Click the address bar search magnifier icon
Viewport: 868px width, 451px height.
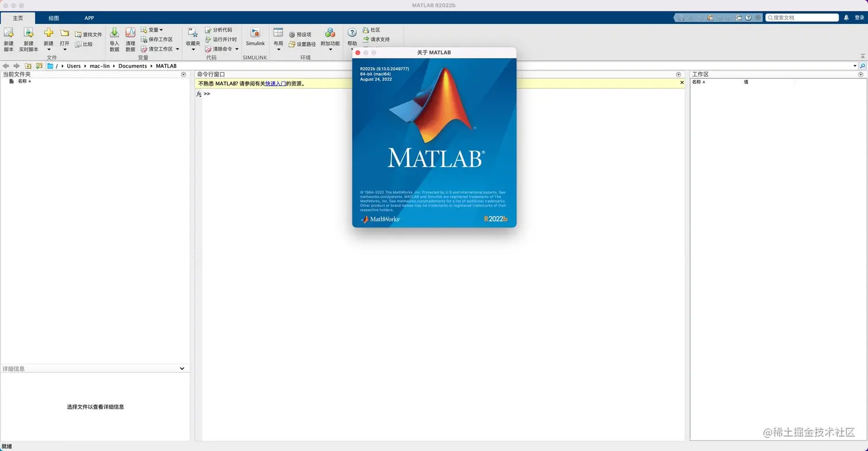pyautogui.click(x=862, y=66)
